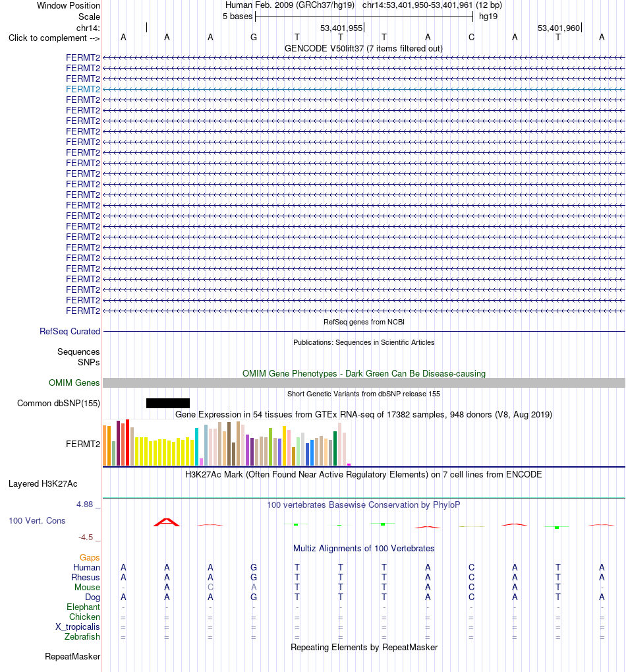Select the Scale label in the ruler
Image resolution: width=626 pixels, height=672 pixels.
pyautogui.click(x=89, y=16)
